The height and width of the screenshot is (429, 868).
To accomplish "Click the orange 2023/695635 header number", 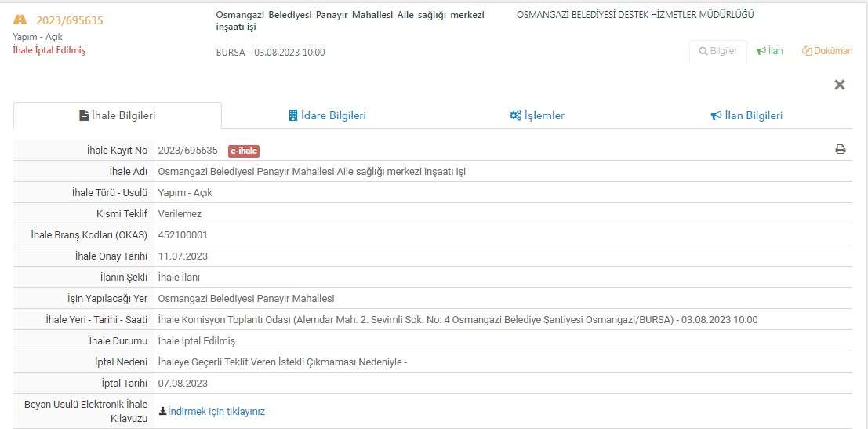I will point(69,20).
